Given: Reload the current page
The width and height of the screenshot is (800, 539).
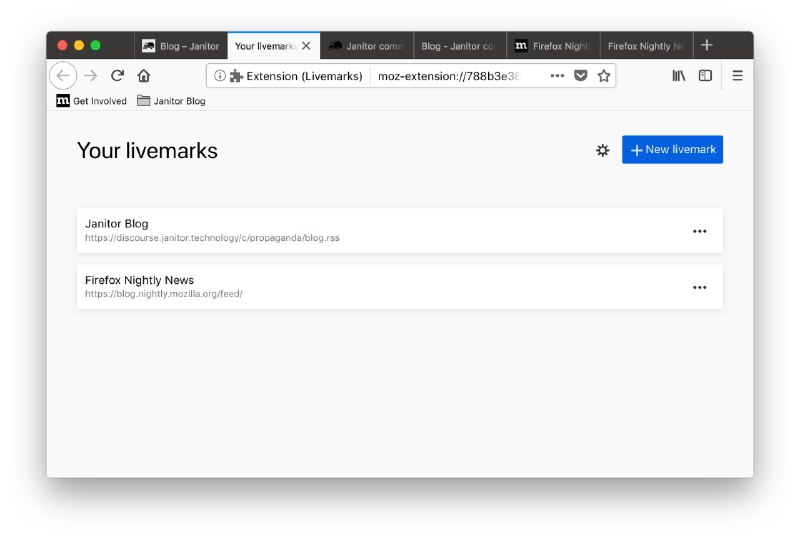Looking at the screenshot, I should point(117,76).
